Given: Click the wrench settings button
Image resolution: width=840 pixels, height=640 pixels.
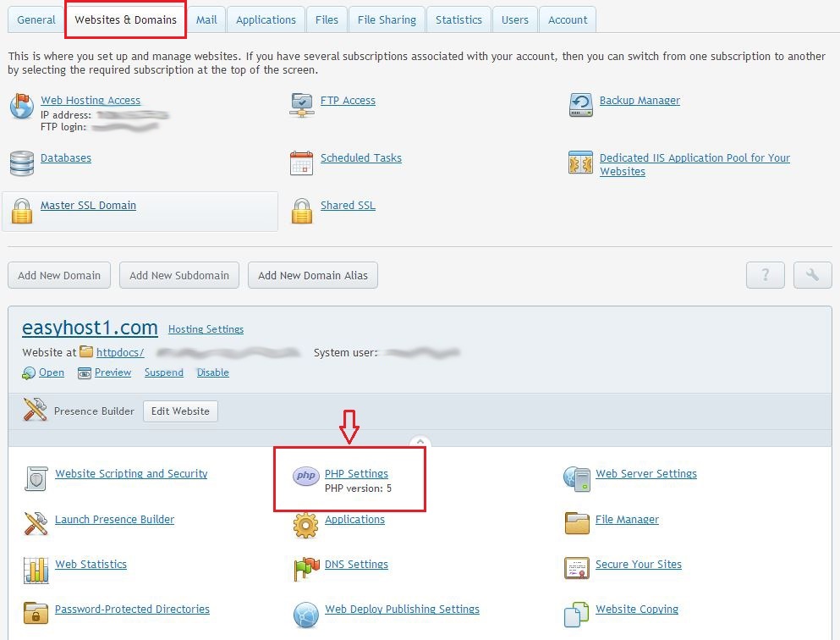Looking at the screenshot, I should click(x=812, y=275).
